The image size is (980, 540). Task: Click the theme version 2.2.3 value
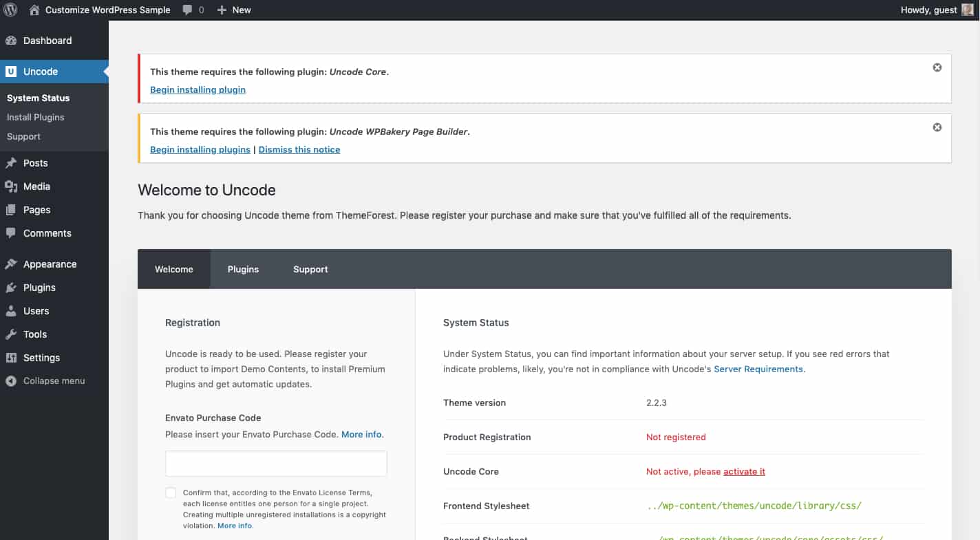click(657, 403)
